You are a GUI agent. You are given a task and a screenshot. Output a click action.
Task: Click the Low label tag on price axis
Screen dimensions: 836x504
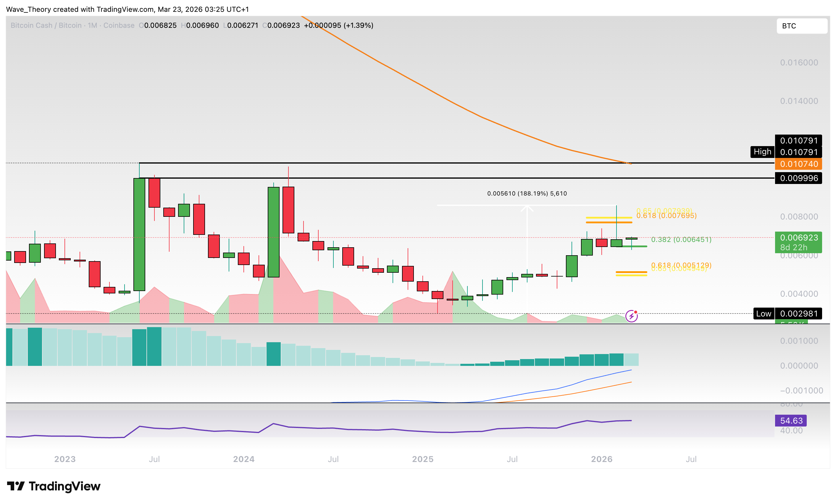click(764, 314)
